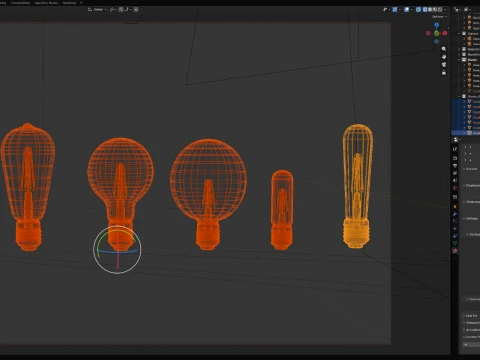Open the viewport Options dropdown
This screenshot has width=480, height=360.
pyautogui.click(x=439, y=16)
